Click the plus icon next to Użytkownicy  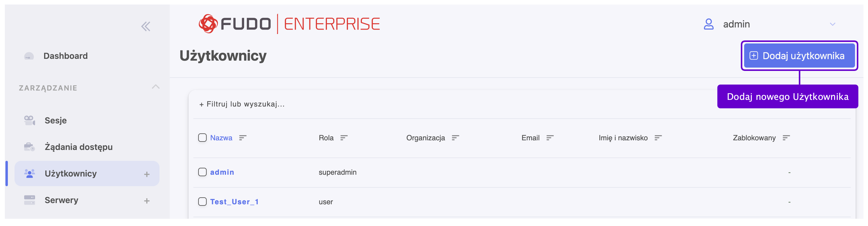point(147,174)
